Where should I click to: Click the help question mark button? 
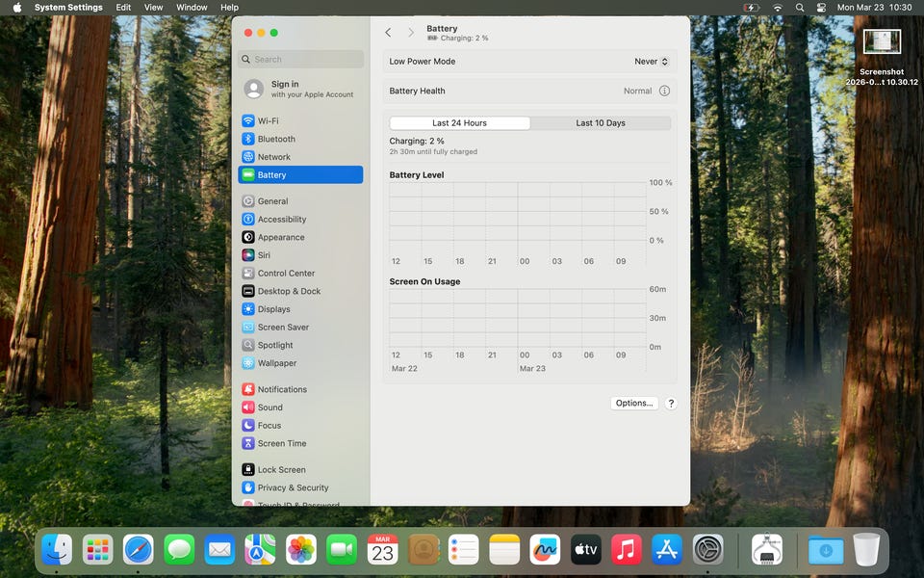tap(671, 404)
